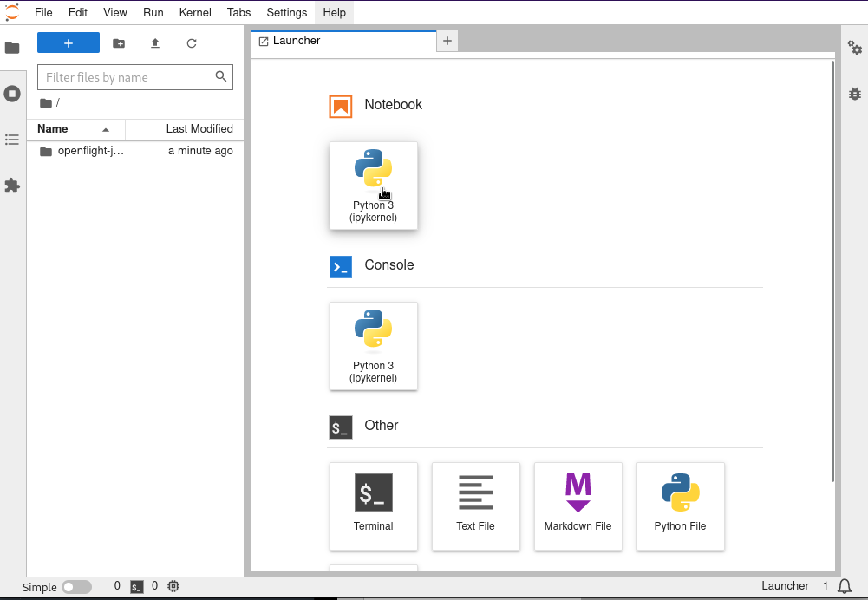Launch a Python 3 ipykernel notebook
This screenshot has height=600, width=868.
coord(373,186)
